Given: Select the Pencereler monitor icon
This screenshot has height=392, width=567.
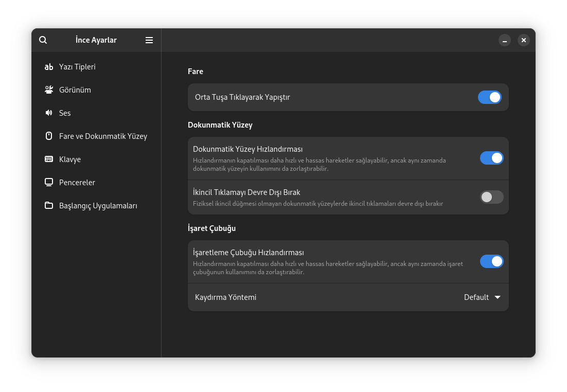Looking at the screenshot, I should [x=49, y=182].
